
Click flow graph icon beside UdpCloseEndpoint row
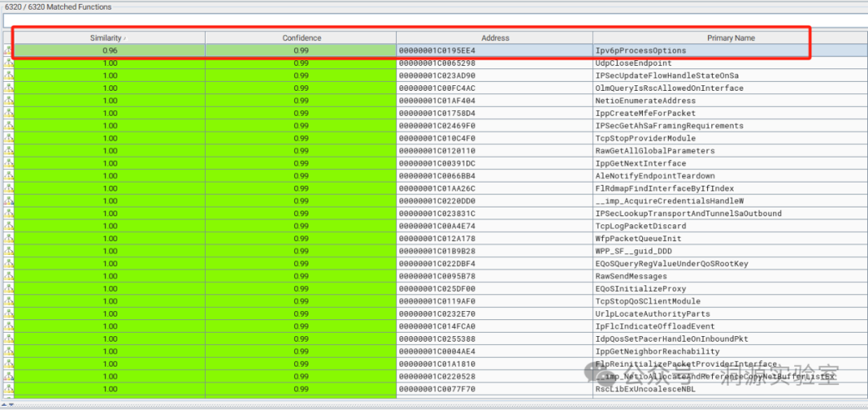point(9,63)
